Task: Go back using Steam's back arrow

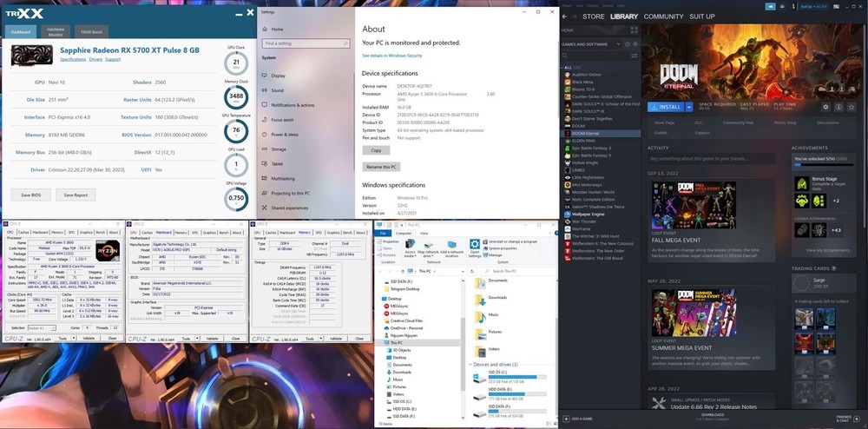Action: click(565, 16)
